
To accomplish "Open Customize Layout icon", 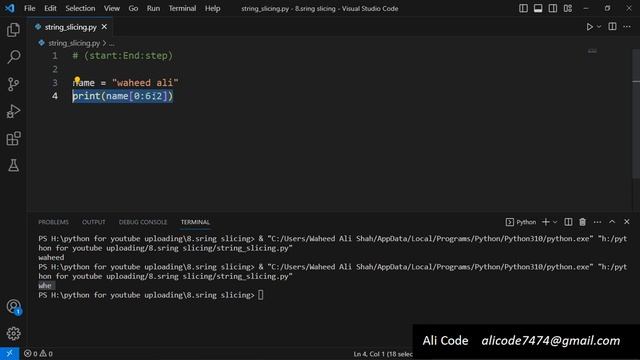I will point(567,8).
